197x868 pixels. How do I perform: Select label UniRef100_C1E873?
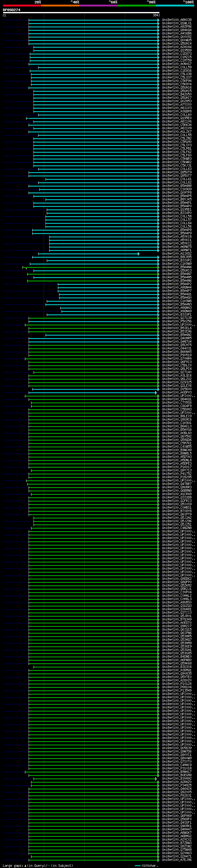176,54
